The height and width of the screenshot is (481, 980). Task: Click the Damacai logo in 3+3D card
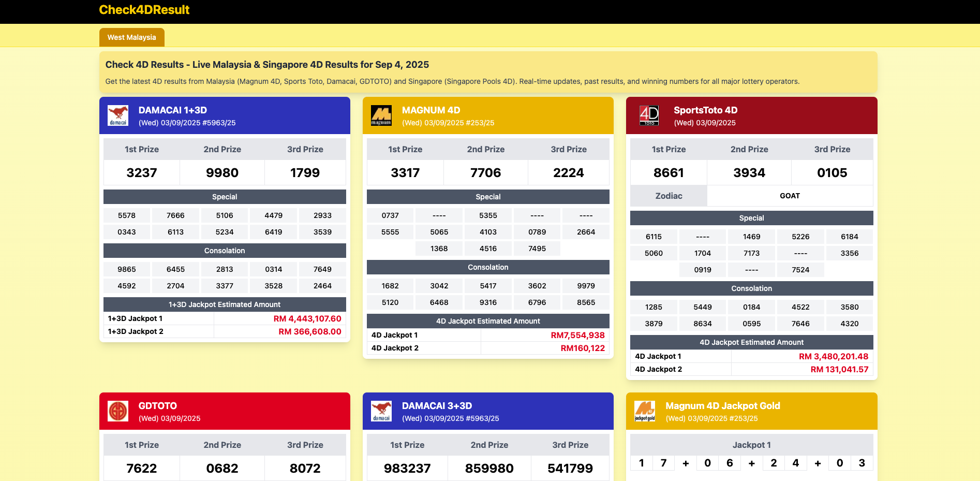click(381, 411)
